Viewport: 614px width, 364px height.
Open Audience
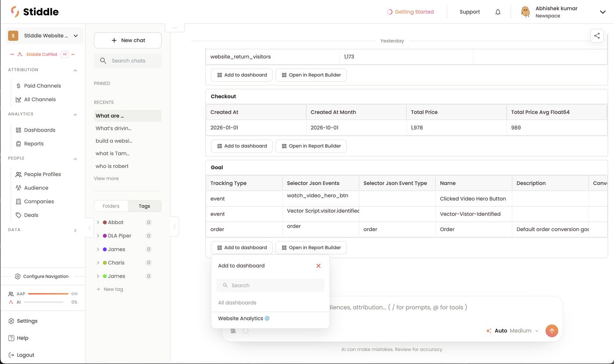pos(36,188)
